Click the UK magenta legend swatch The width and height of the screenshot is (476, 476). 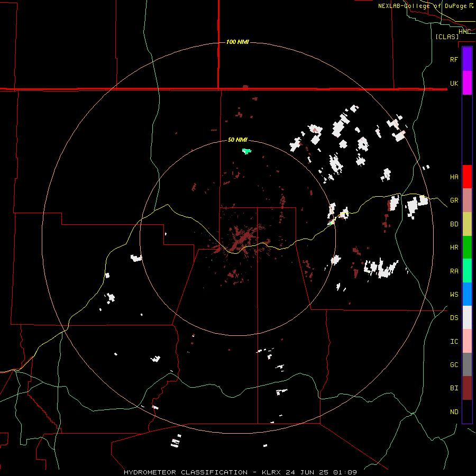point(467,83)
